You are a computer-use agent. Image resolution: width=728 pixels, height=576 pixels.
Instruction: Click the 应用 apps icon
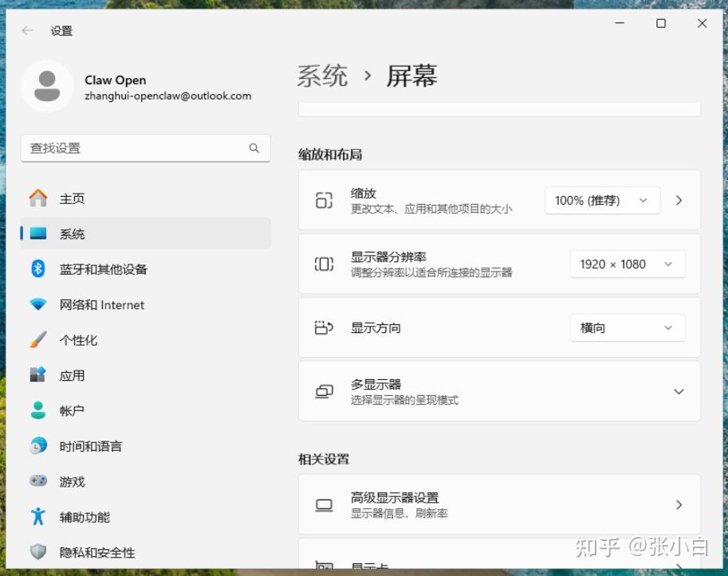pos(38,374)
